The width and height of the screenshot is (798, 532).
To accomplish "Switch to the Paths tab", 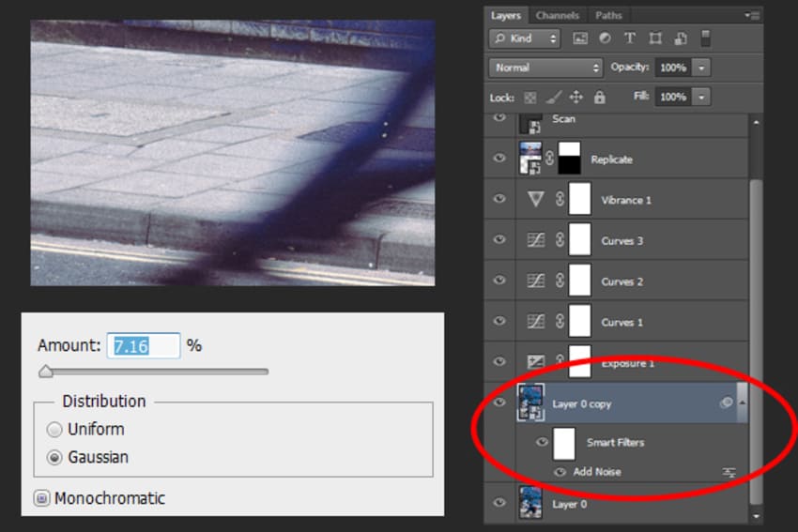I will coord(608,15).
